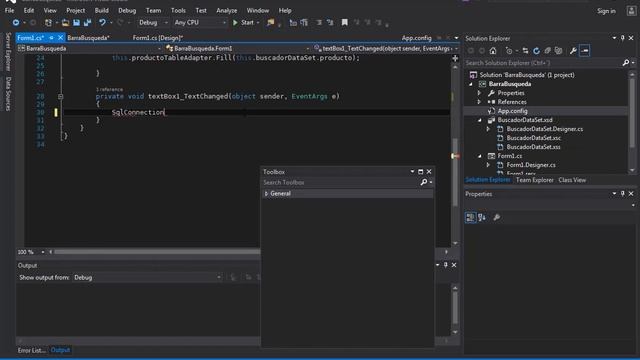This screenshot has height=360, width=640.
Task: Toggle Preview Selected Items in Solution Explorer
Action: click(x=584, y=51)
